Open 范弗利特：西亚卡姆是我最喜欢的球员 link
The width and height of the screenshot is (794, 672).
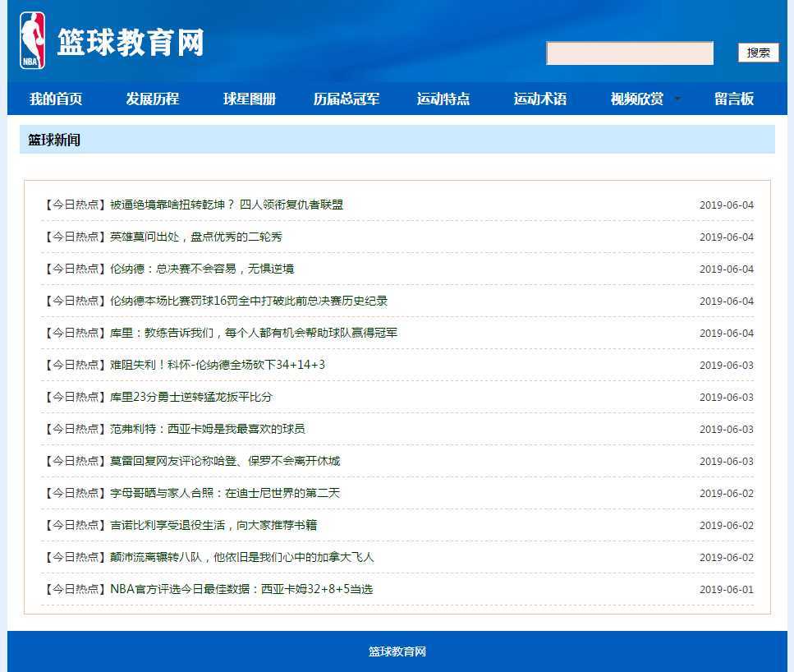click(207, 429)
